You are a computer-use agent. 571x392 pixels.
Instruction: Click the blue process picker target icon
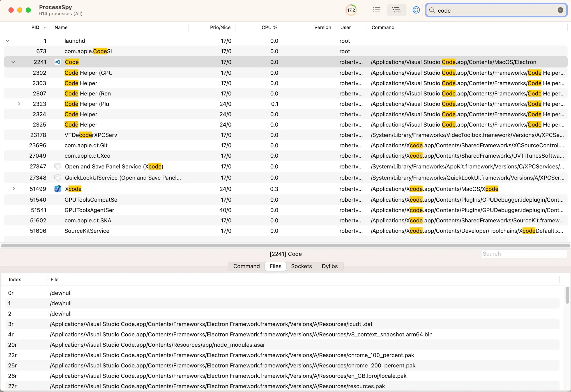[416, 10]
